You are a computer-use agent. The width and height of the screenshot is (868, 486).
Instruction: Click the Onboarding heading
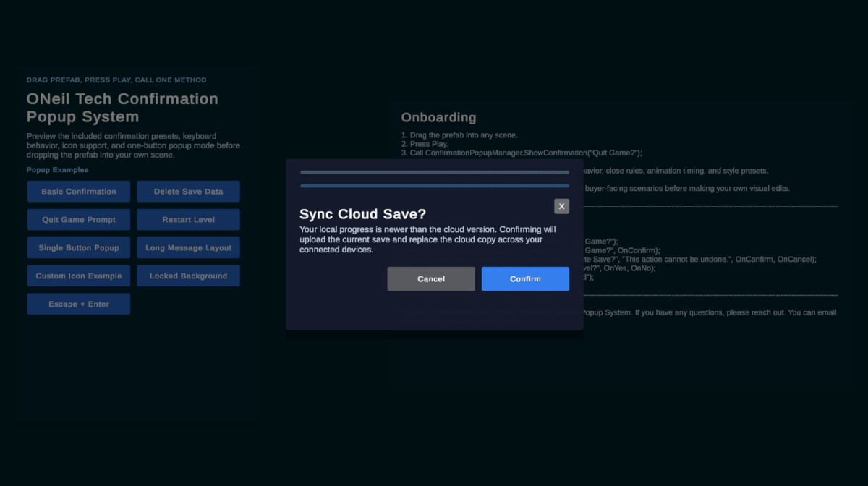pyautogui.click(x=438, y=117)
